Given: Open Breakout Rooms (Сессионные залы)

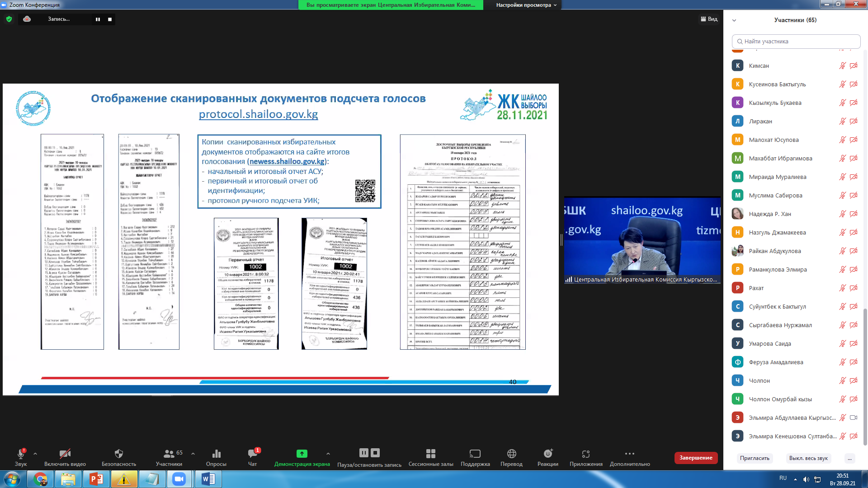Looking at the screenshot, I should pyautogui.click(x=430, y=454).
